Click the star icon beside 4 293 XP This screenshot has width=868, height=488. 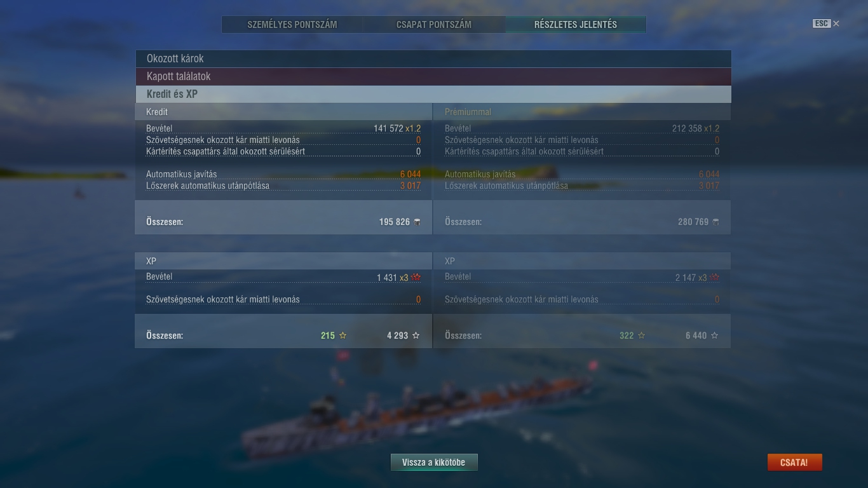point(416,335)
